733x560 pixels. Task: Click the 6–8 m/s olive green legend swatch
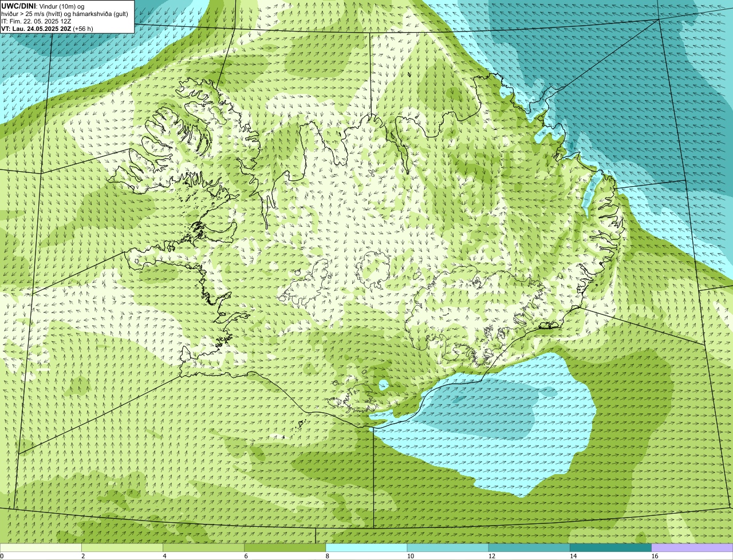[285, 547]
